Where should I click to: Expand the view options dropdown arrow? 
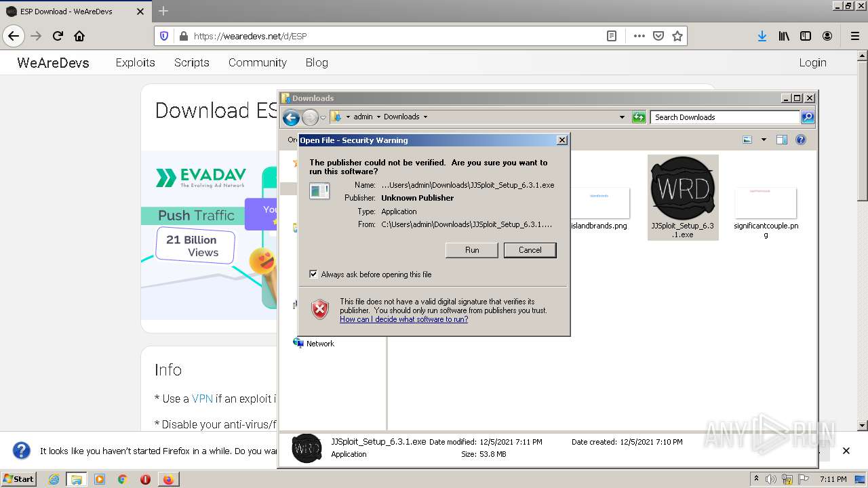click(x=764, y=140)
